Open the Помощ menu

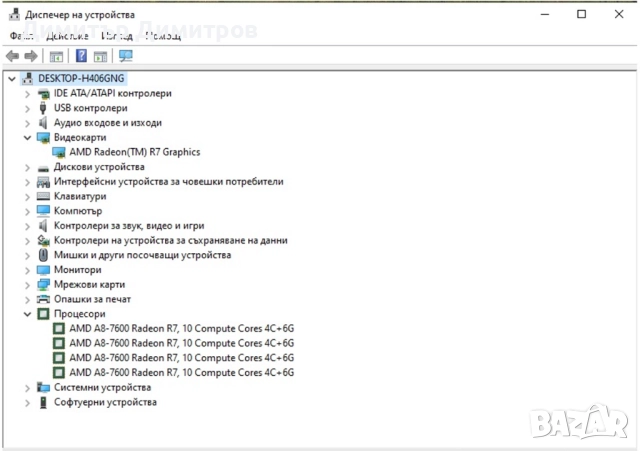click(162, 35)
